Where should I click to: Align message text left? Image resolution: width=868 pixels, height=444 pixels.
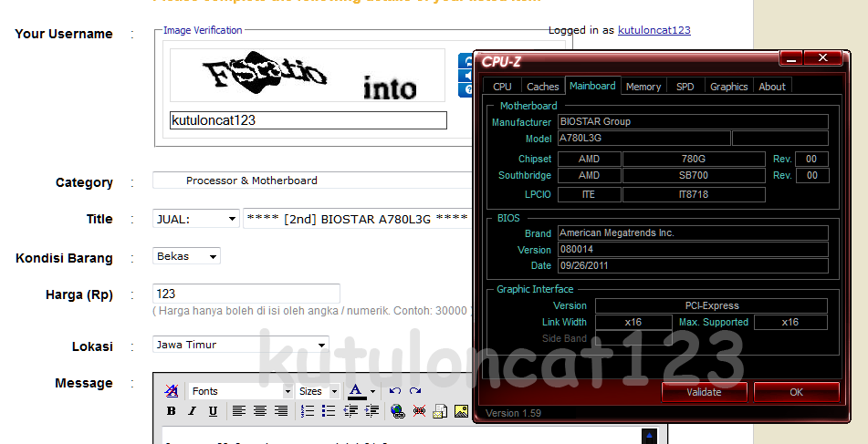[x=238, y=411]
